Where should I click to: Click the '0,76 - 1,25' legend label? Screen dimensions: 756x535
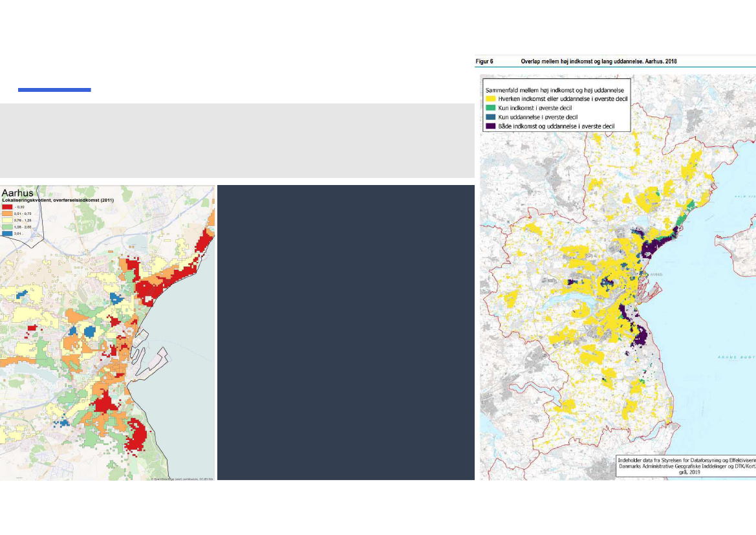click(23, 221)
